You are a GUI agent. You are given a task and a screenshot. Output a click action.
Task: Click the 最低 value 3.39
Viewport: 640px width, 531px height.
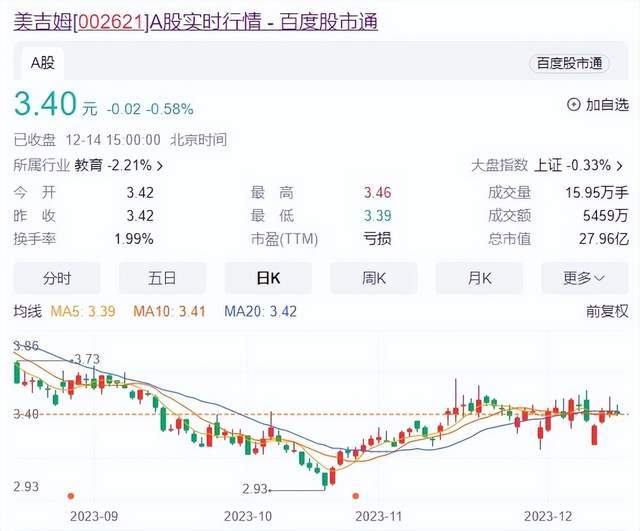378,216
